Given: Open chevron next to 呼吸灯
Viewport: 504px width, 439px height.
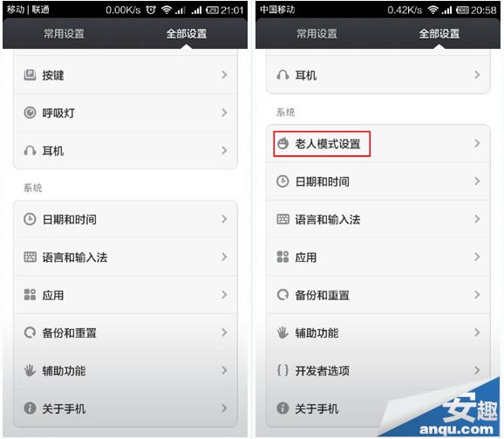Looking at the screenshot, I should 224,113.
